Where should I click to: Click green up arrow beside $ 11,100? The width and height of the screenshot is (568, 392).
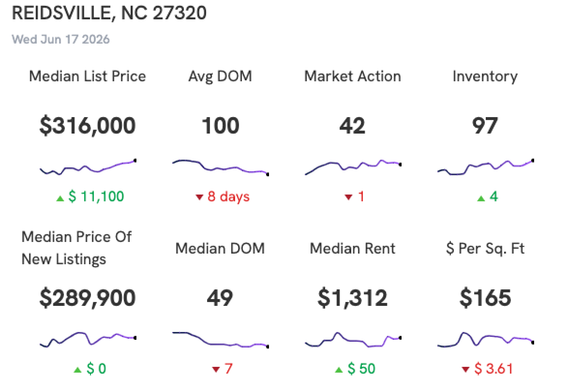click(x=60, y=198)
